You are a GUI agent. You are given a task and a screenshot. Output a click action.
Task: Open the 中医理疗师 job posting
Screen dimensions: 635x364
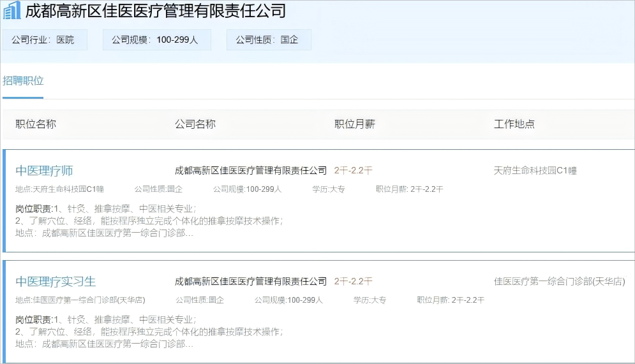tap(44, 171)
